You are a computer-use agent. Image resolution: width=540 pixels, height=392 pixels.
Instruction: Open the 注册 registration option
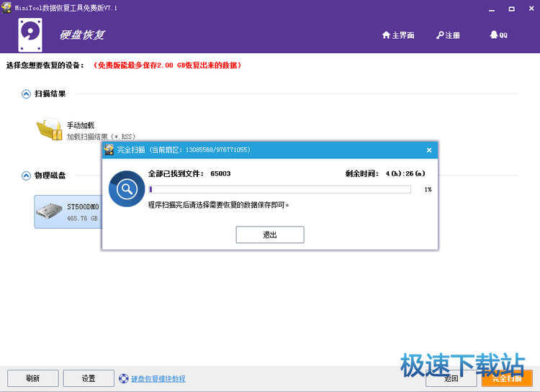[448, 35]
